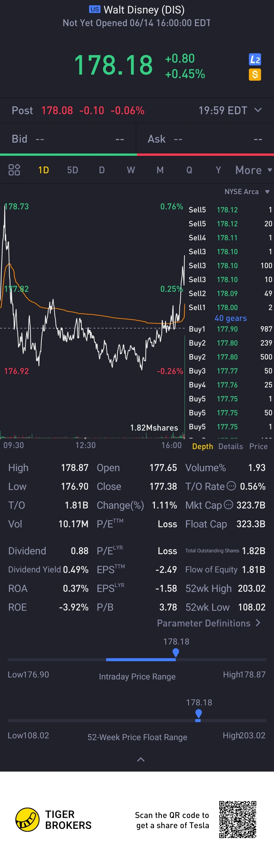Tap the info icon beside Mkt Cap
Viewport: 274px width, 868px height.
coord(229,505)
